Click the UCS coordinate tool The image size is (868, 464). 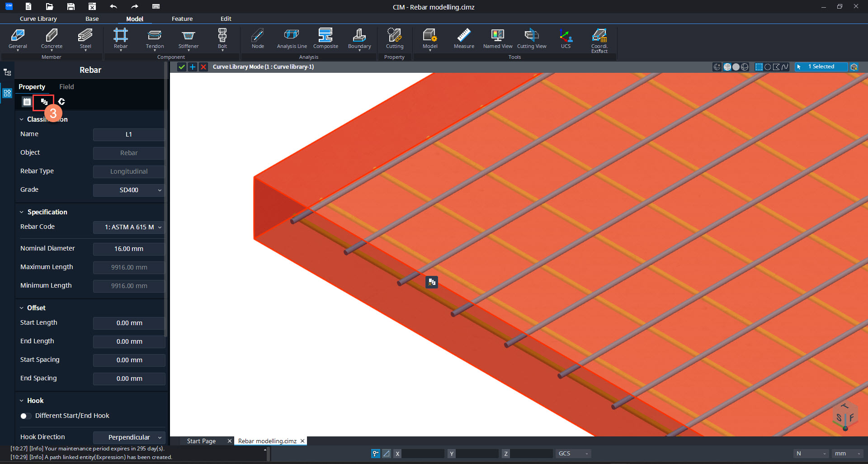(x=566, y=39)
